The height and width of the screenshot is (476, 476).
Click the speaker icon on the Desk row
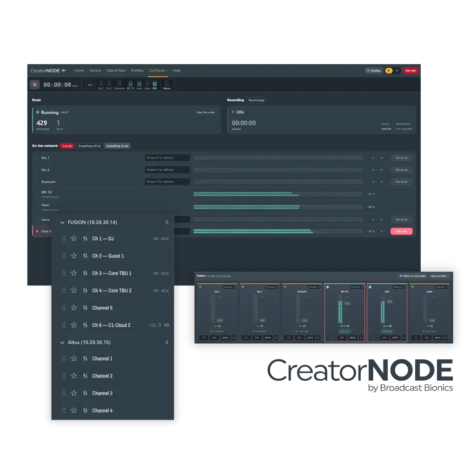point(382,231)
